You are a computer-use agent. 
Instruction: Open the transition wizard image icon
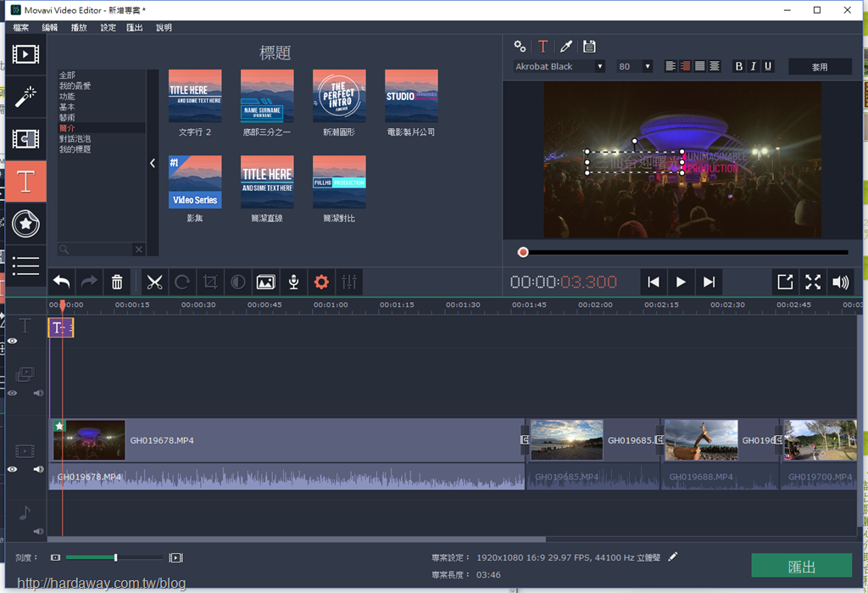265,283
